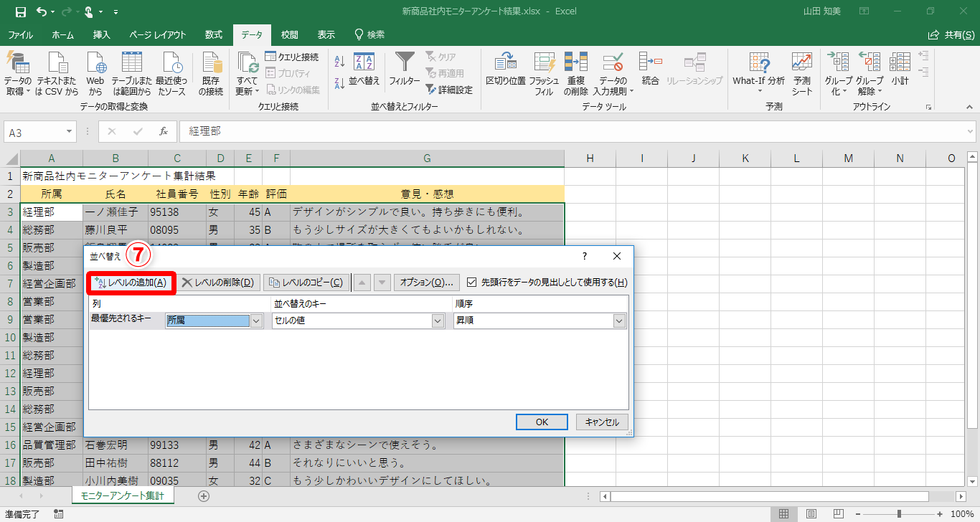Switch to the 表示 tab
This screenshot has height=522, width=980.
coord(326,34)
